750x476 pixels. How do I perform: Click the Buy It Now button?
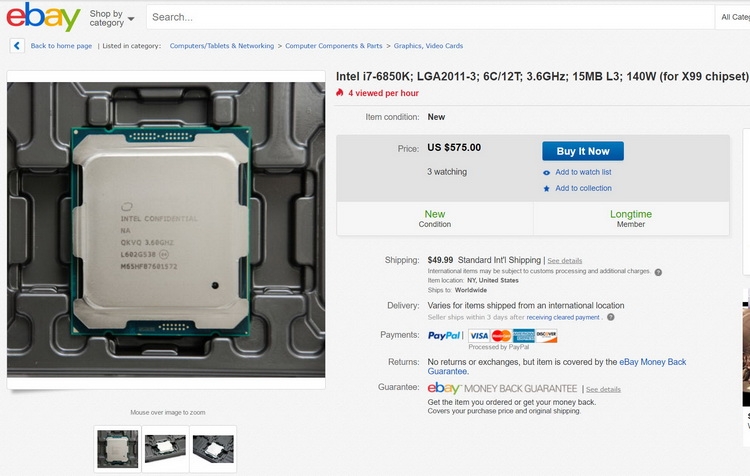pyautogui.click(x=583, y=151)
